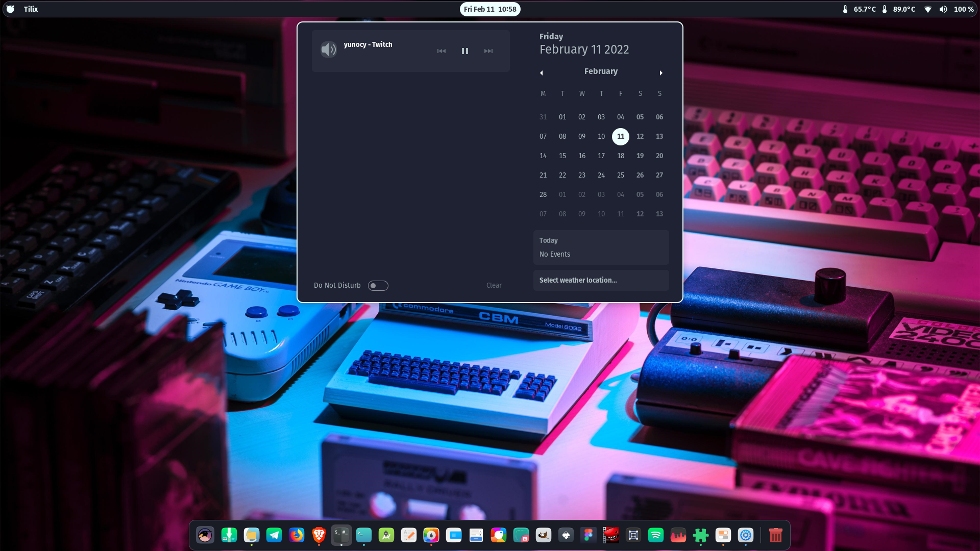980x551 pixels.
Task: Open Select weather location option
Action: [577, 280]
